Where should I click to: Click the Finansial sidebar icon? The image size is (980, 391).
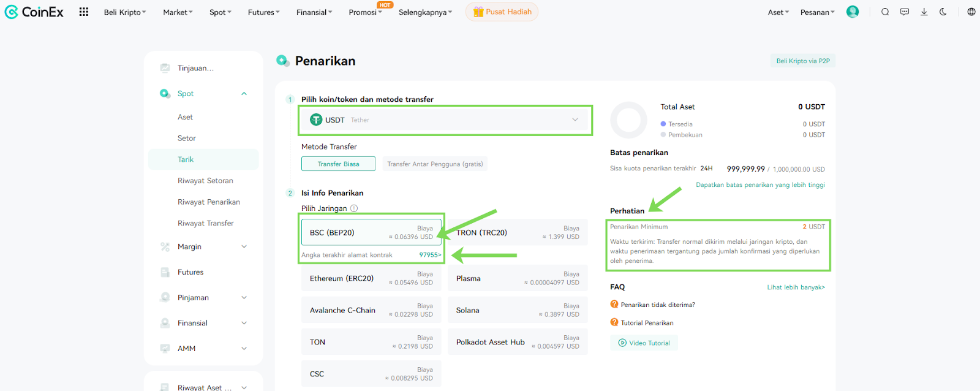coord(165,323)
